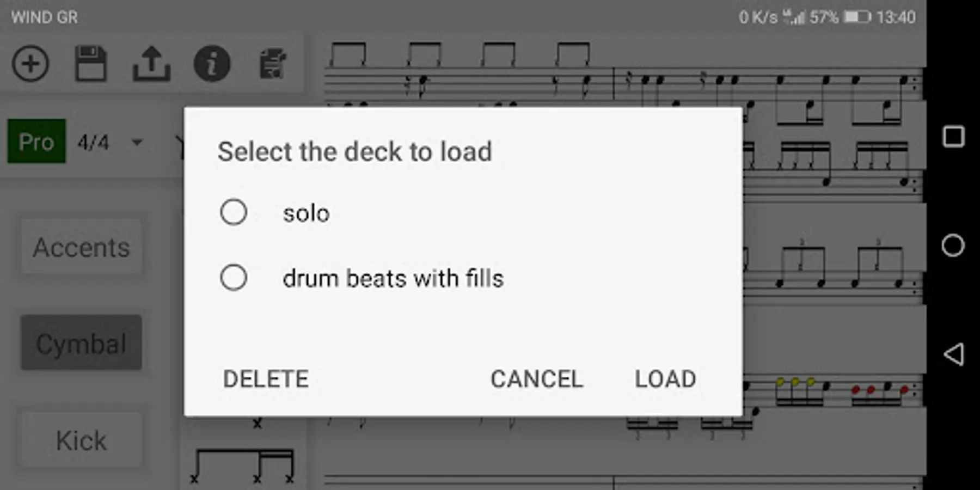Tap the 'drum beats with fills' label
This screenshot has width=980, height=490.
click(393, 278)
